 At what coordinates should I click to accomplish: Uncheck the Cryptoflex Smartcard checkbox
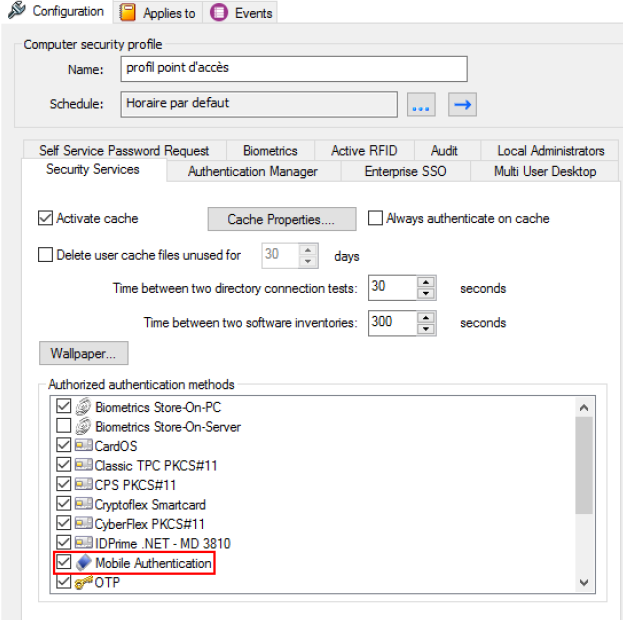(x=64, y=504)
